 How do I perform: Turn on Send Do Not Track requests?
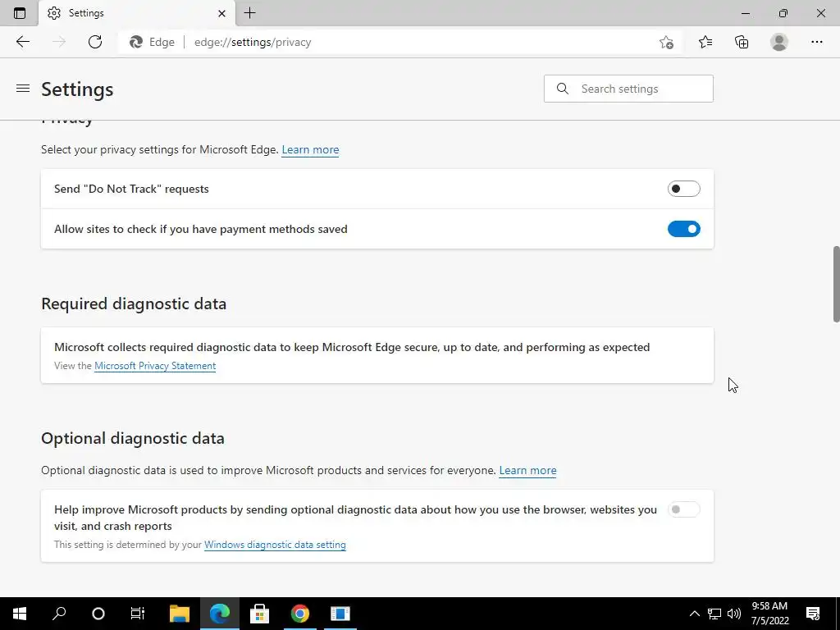pos(683,189)
